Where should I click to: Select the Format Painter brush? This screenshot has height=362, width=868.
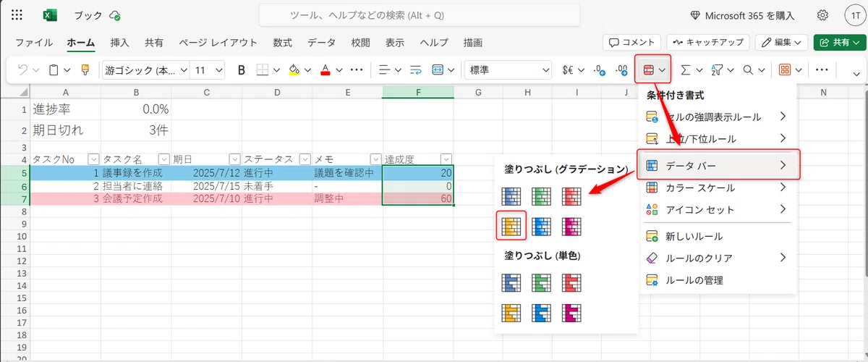(85, 70)
